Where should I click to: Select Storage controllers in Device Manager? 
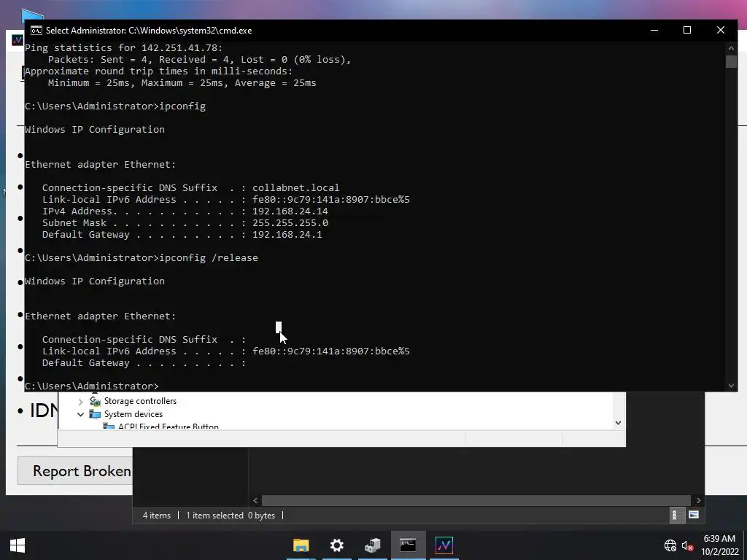(140, 401)
